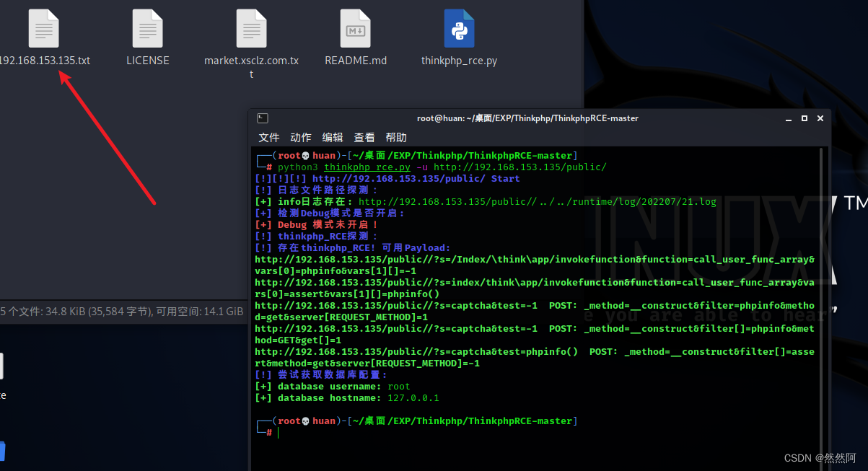Select the README.md markdown file icon
This screenshot has width=868, height=471.
(355, 29)
